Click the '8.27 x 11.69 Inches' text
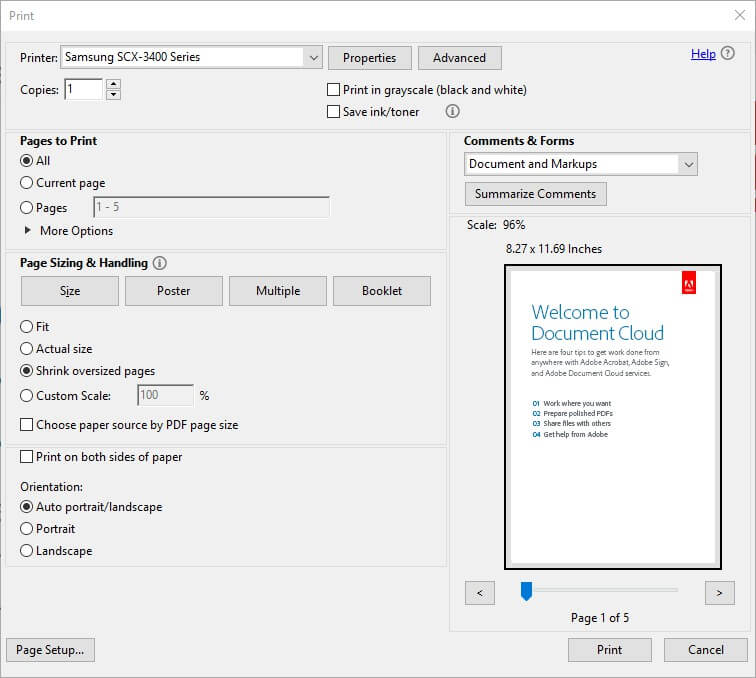Image resolution: width=756 pixels, height=678 pixels. point(554,249)
